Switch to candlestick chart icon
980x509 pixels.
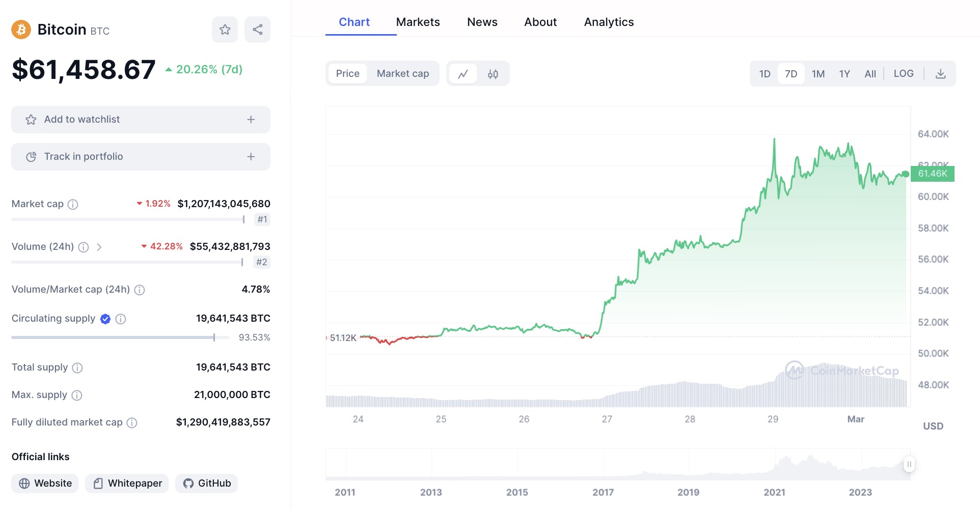pos(493,74)
